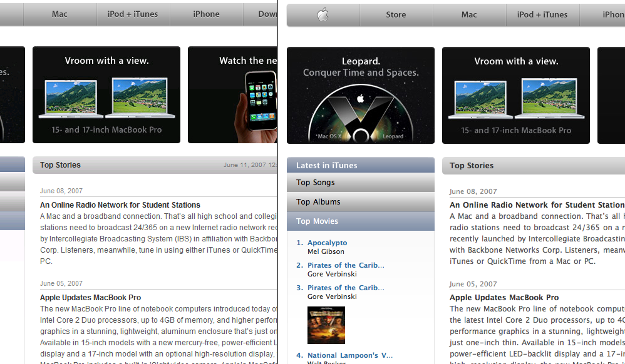Open the iPod + iTunes tab on the left page

[x=133, y=14]
